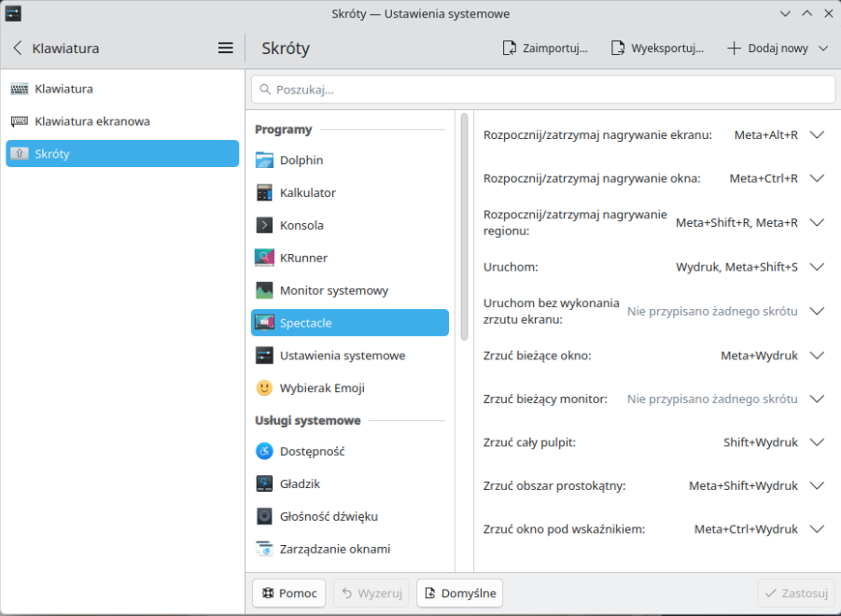Select the Kalkulator icon in programs list

[x=264, y=193]
